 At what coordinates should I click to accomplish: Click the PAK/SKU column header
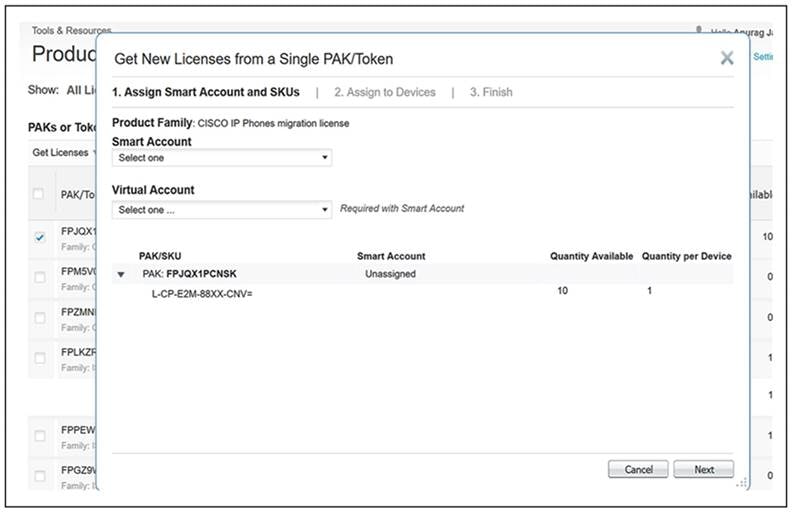(x=160, y=256)
